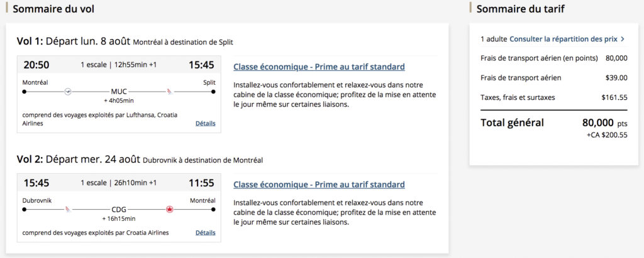
Task: Click the CDG layover label
Action: click(119, 210)
